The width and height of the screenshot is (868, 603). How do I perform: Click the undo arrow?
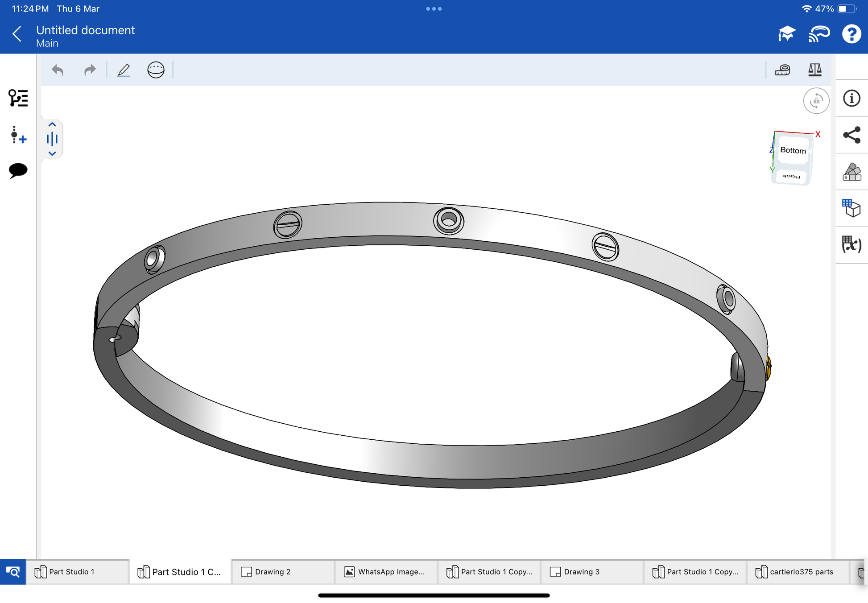click(58, 70)
